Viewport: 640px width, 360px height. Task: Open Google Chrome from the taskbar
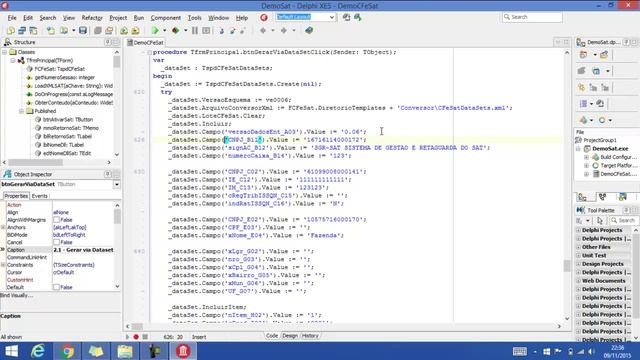point(67,351)
